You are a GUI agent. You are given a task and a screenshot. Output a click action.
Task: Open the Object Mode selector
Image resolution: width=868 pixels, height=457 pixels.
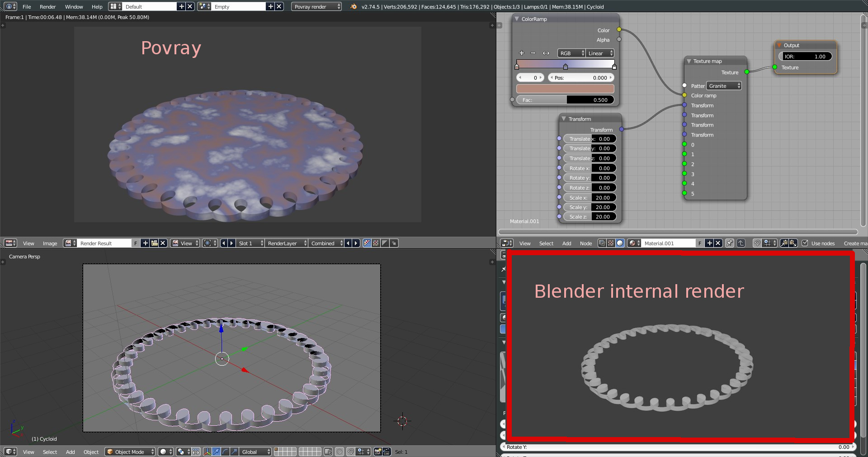pyautogui.click(x=130, y=452)
